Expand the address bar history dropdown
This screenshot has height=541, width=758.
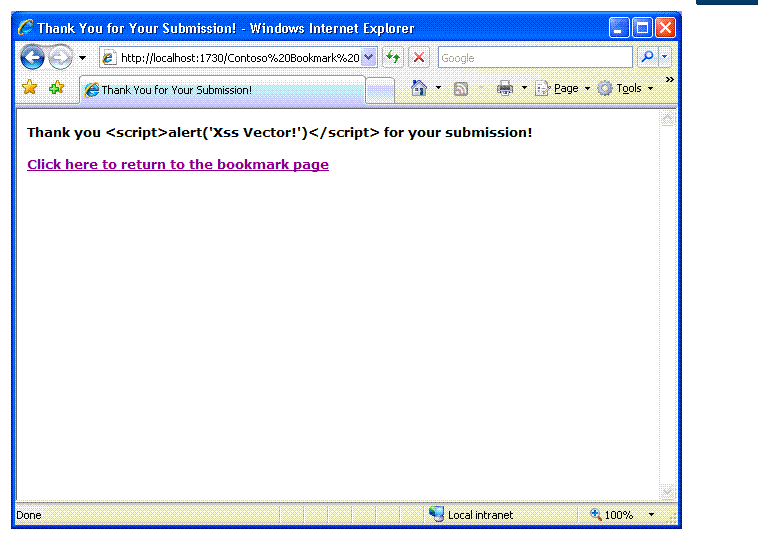tap(368, 58)
